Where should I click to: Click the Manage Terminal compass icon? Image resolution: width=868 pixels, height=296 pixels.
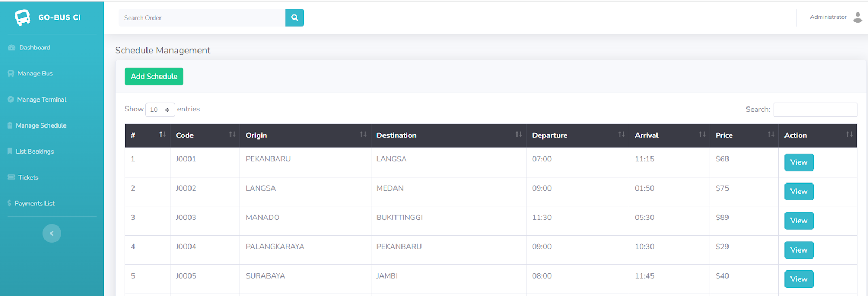click(11, 99)
